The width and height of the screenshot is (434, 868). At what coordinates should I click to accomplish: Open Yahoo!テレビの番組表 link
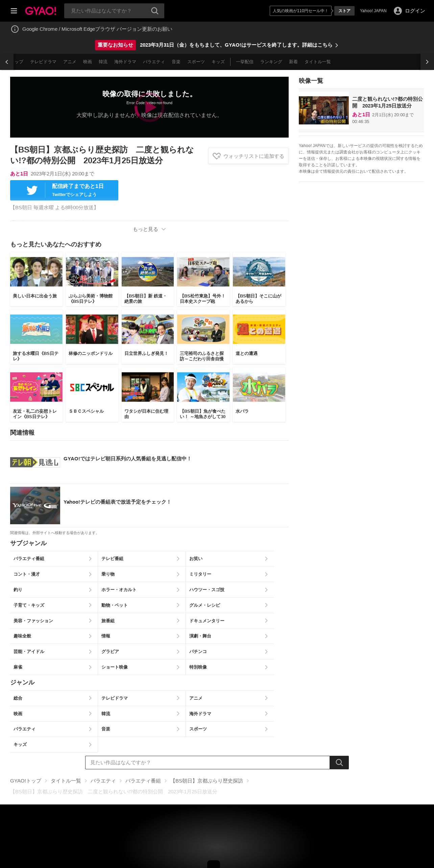[x=117, y=502]
